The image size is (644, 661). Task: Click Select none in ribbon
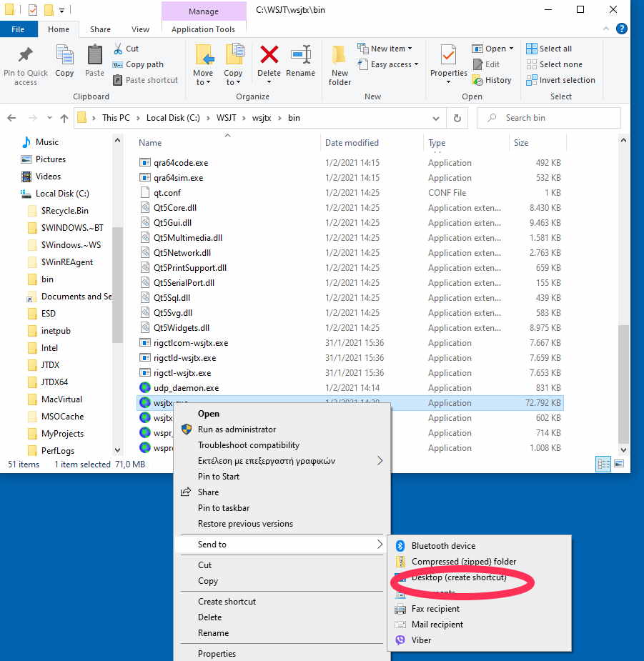click(555, 64)
